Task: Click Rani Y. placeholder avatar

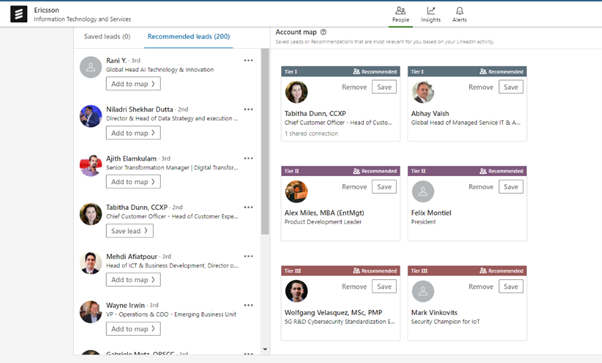Action: (91, 67)
